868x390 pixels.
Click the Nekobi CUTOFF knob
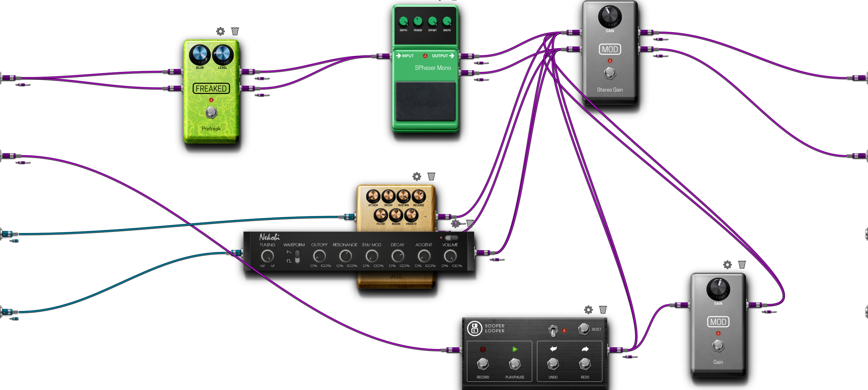(319, 256)
